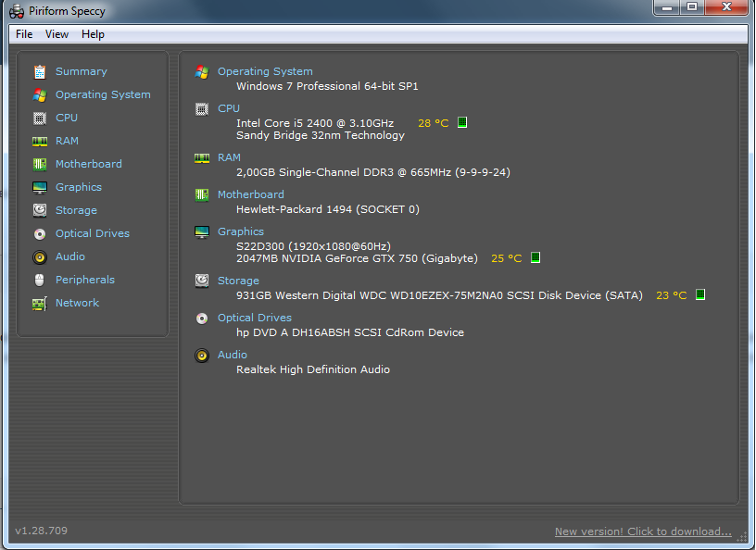Click the 25 °C graphics temperature value
The image size is (756, 550).
coord(507,258)
